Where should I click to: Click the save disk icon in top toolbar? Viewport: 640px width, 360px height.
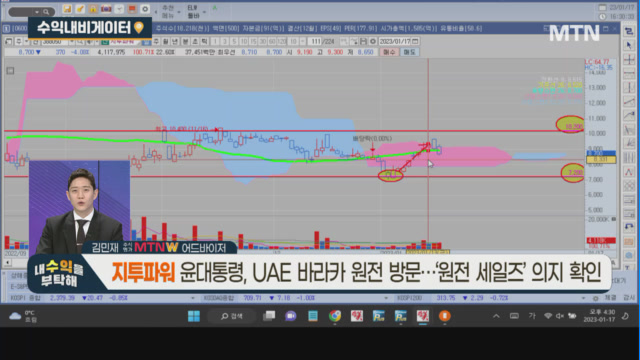pyautogui.click(x=67, y=9)
